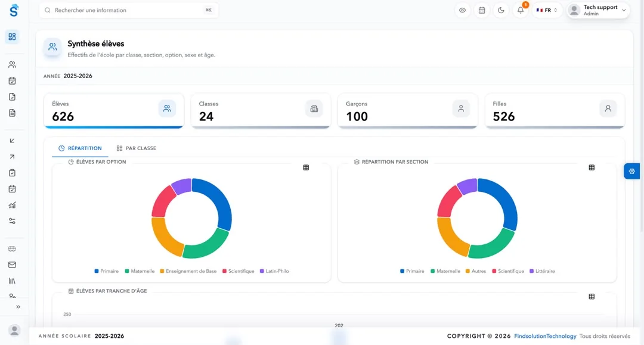Click the Primaire legend in Répartition par section

coord(412,271)
